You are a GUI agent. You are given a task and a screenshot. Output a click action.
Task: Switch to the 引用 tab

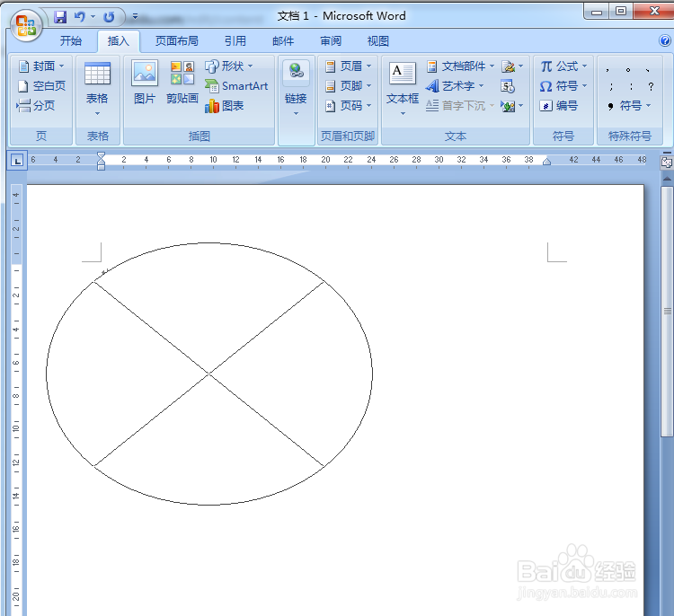tap(235, 40)
